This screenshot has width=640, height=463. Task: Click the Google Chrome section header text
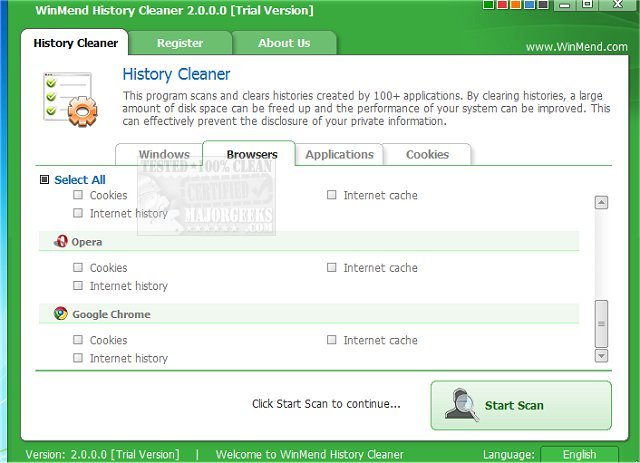111,314
